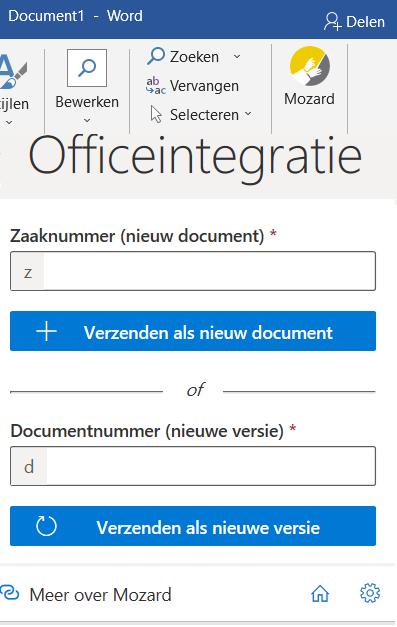
Task: Expand the Zoeken dropdown arrow
Action: (x=237, y=57)
